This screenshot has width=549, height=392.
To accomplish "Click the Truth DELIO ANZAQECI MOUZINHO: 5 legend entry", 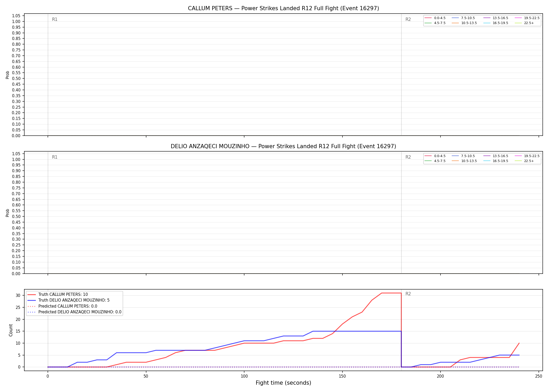I will (68, 300).
